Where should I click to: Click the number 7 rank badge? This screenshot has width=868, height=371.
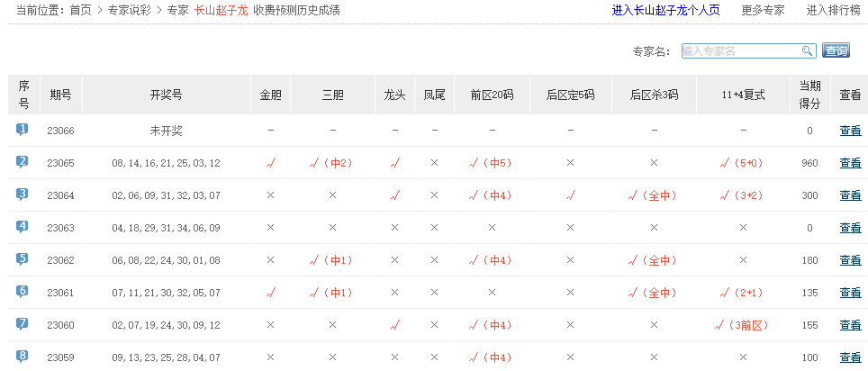(23, 324)
